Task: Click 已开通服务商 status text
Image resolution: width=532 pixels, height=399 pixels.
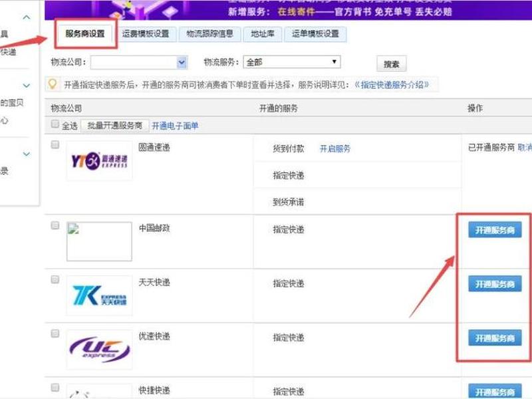Action: pyautogui.click(x=491, y=147)
